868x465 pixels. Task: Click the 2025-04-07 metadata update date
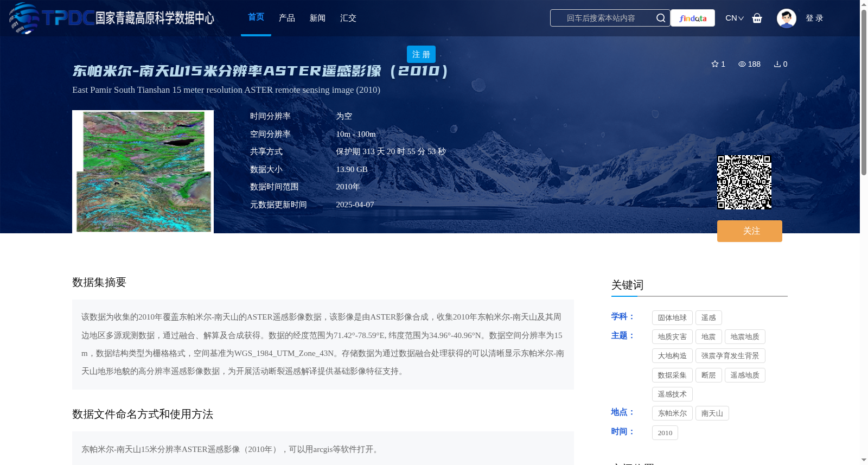click(355, 205)
